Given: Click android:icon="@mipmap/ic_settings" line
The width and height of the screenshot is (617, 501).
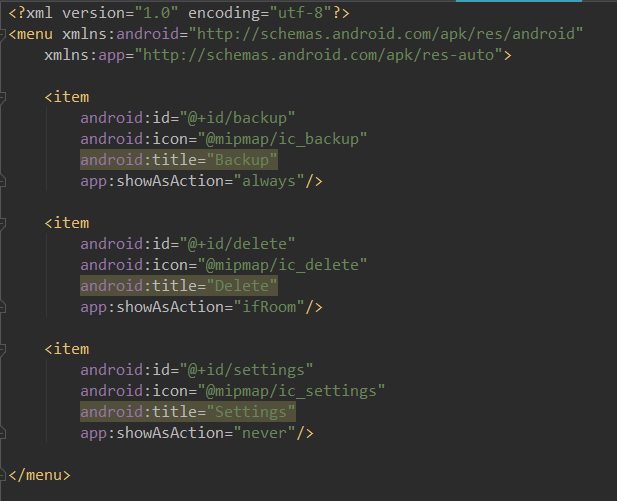Looking at the screenshot, I should click(233, 391).
